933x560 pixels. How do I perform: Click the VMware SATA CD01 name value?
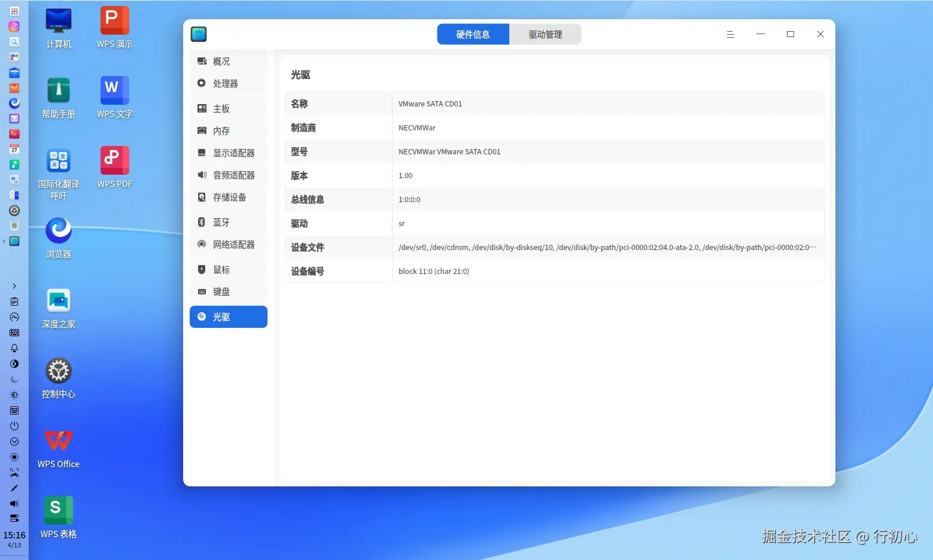(x=430, y=104)
